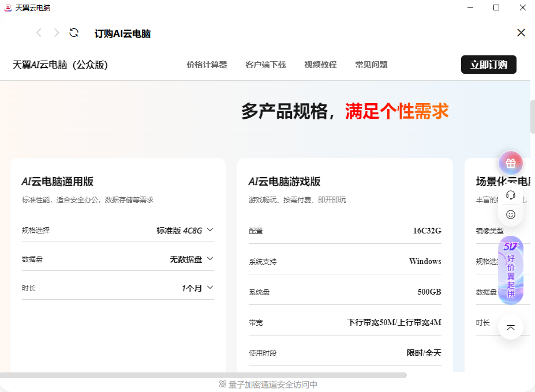Click the 使用时段 label
535x392 pixels.
263,353
